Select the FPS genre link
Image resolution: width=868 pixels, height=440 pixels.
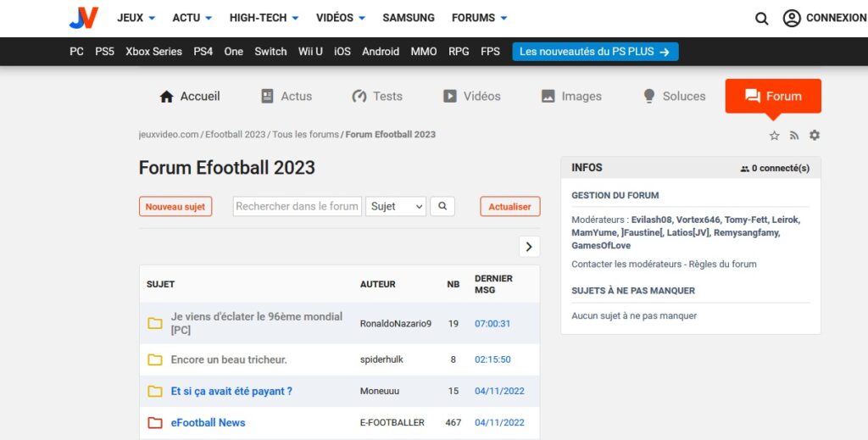[x=490, y=52]
